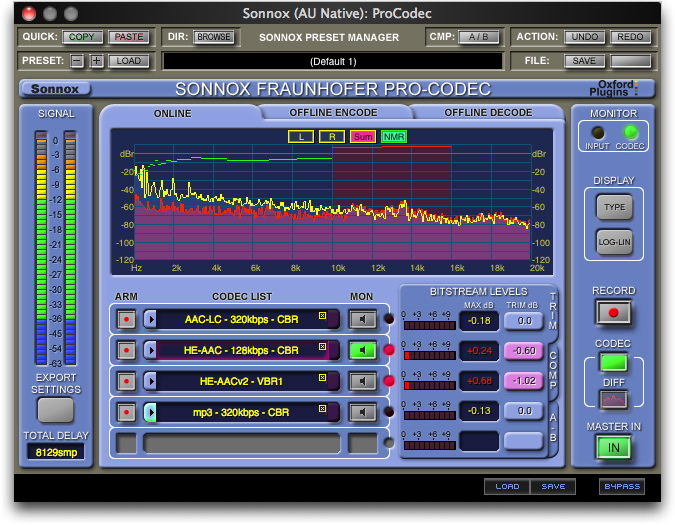The image size is (675, 525).
Task: Switch monitor to CODEC
Action: (x=630, y=132)
